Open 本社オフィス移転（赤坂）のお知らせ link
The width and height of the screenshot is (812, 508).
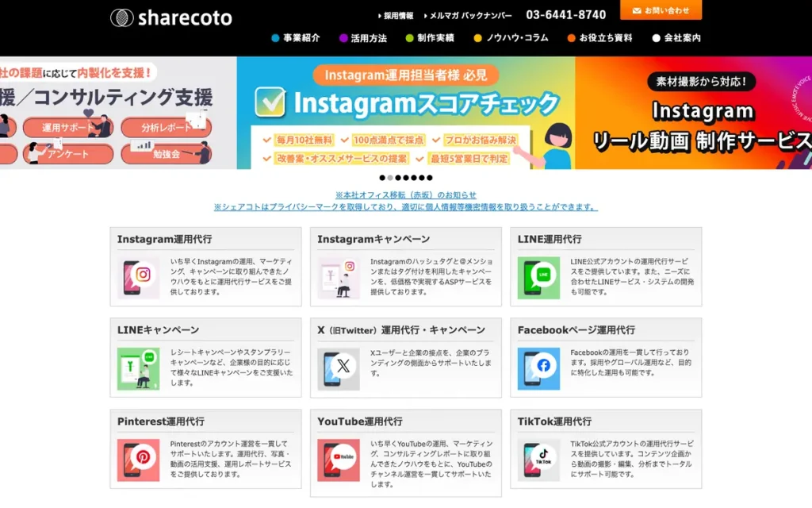coord(405,195)
